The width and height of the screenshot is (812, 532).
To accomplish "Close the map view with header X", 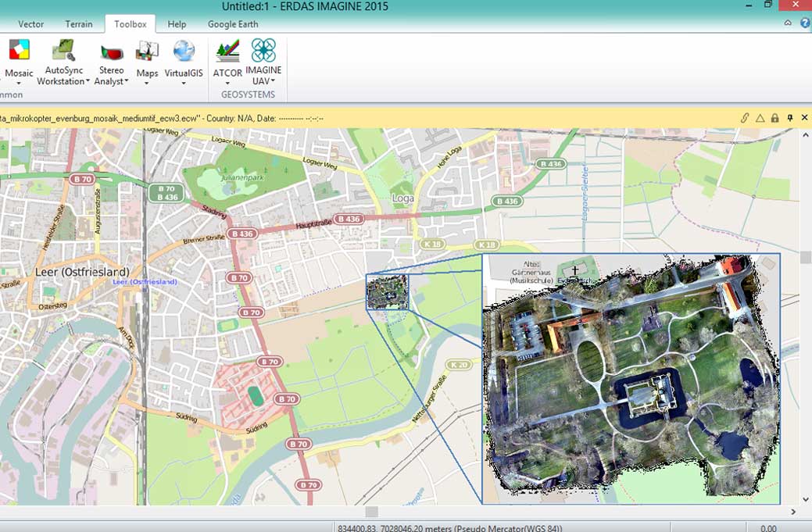I will pos(804,118).
